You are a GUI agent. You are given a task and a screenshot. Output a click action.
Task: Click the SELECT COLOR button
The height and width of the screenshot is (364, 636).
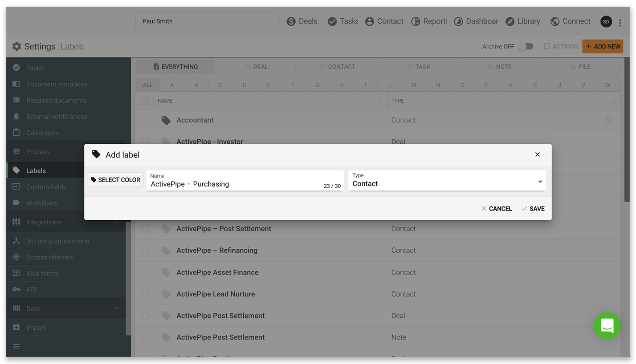click(115, 180)
